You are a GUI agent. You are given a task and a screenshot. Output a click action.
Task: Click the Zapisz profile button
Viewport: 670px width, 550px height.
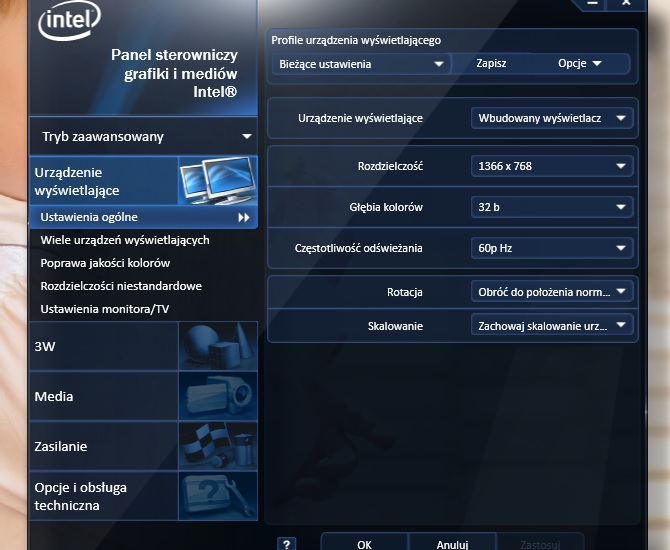tap(491, 64)
